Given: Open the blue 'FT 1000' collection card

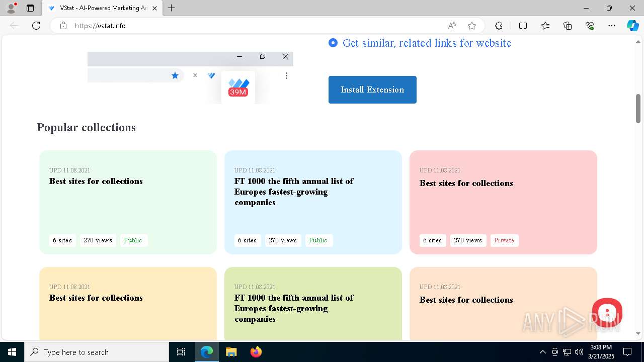Looking at the screenshot, I should click(x=313, y=202).
